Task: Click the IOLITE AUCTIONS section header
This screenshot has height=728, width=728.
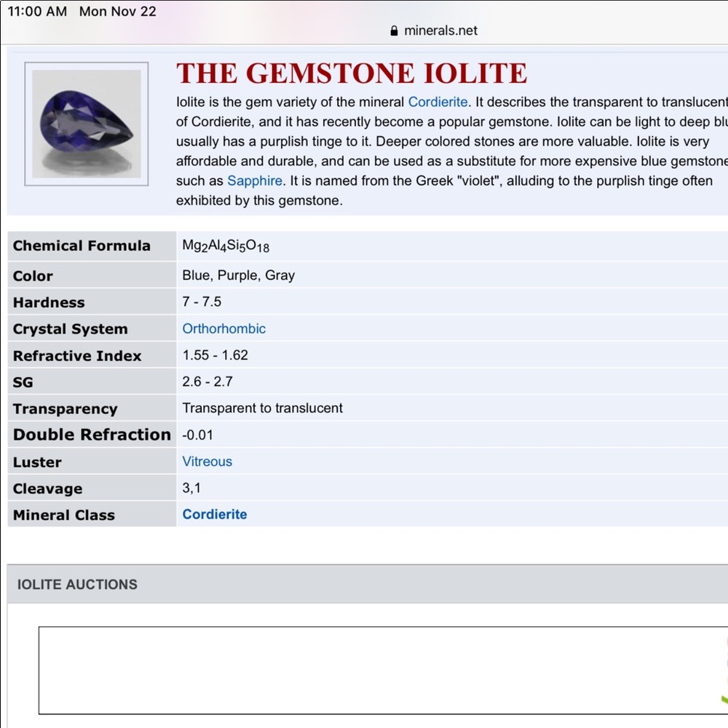Action: 76,585
